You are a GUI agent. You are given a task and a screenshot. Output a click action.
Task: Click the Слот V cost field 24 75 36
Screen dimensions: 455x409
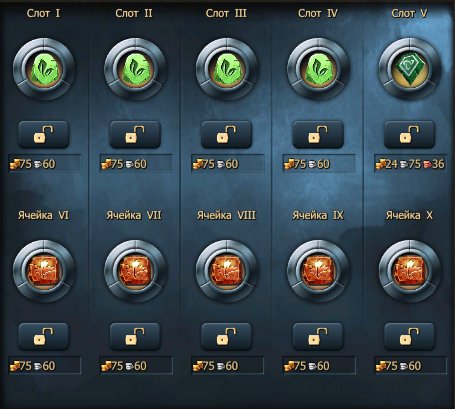[x=410, y=164]
